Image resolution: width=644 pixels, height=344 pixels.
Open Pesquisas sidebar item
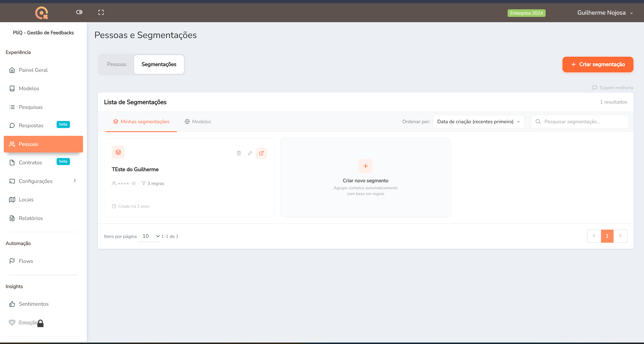click(43, 107)
